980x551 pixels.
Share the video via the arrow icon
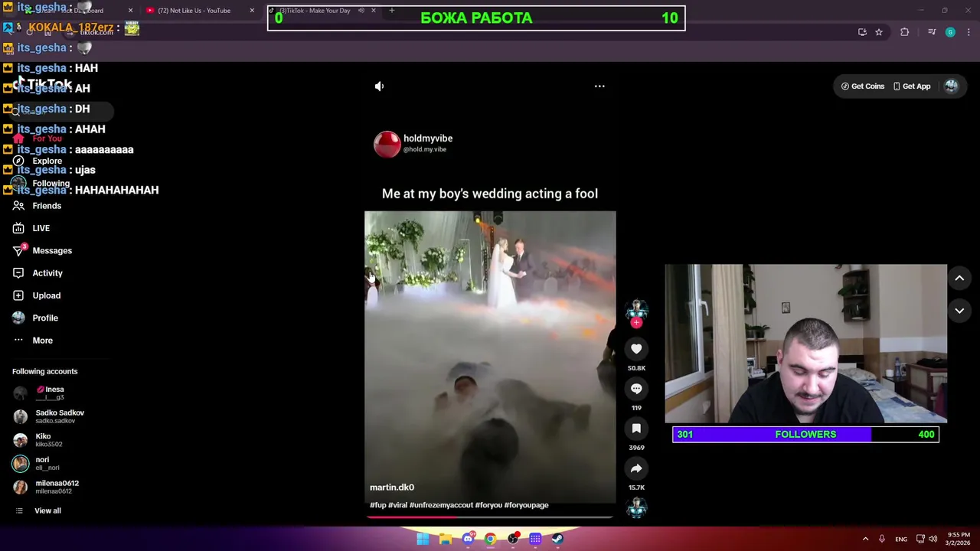636,468
